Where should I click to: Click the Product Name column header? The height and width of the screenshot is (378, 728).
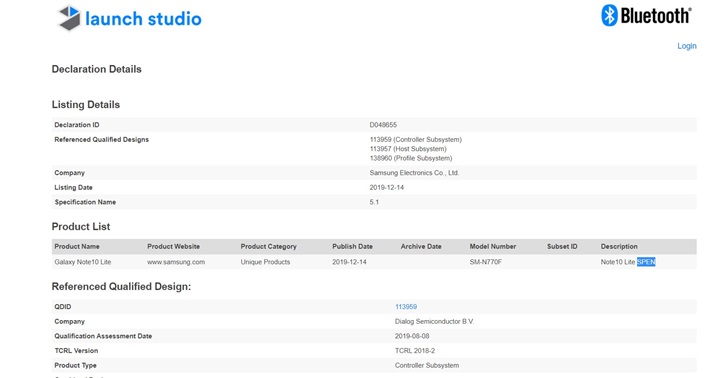[77, 247]
